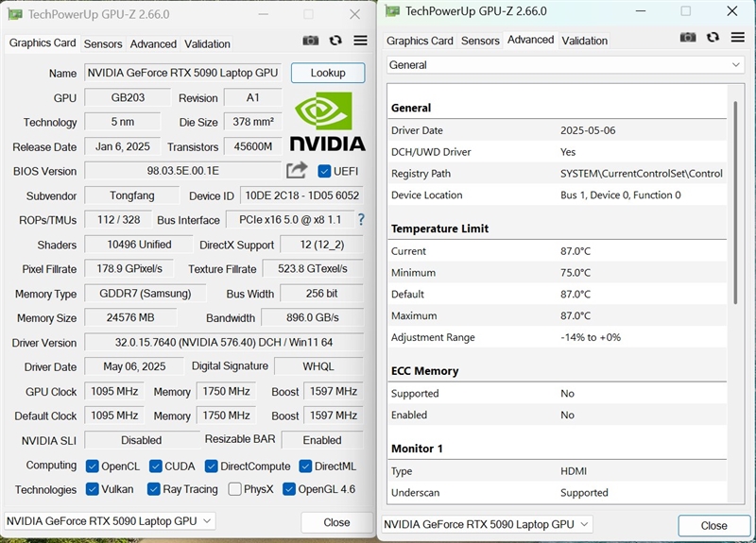Screen dimensions: 756x543
Task: Switch to Sensors tab in left window
Action: [103, 43]
